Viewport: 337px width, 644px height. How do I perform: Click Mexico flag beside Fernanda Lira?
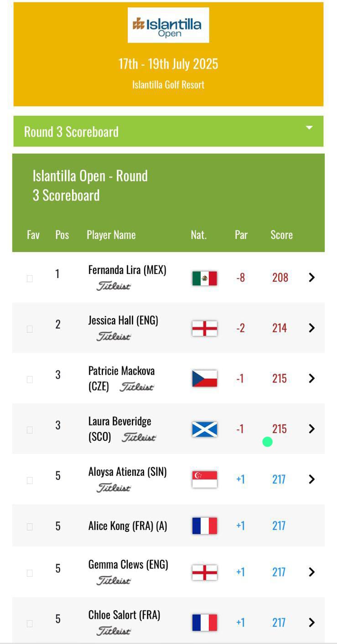click(x=204, y=278)
